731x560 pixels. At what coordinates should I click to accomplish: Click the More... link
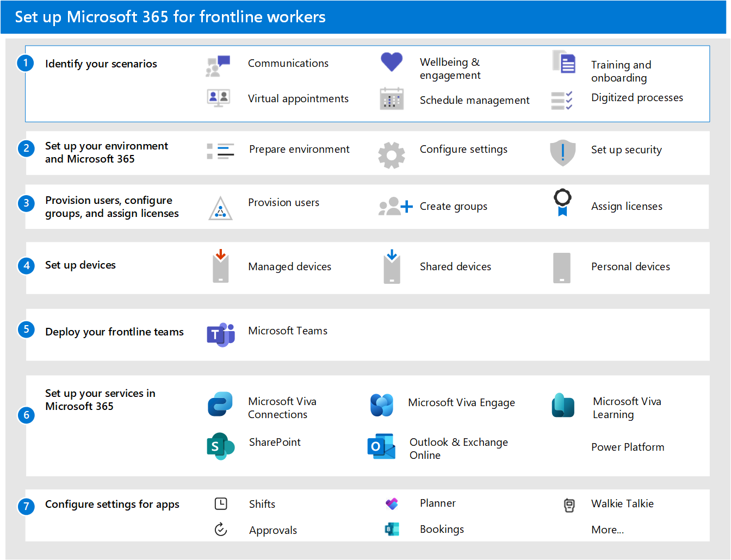[608, 530]
